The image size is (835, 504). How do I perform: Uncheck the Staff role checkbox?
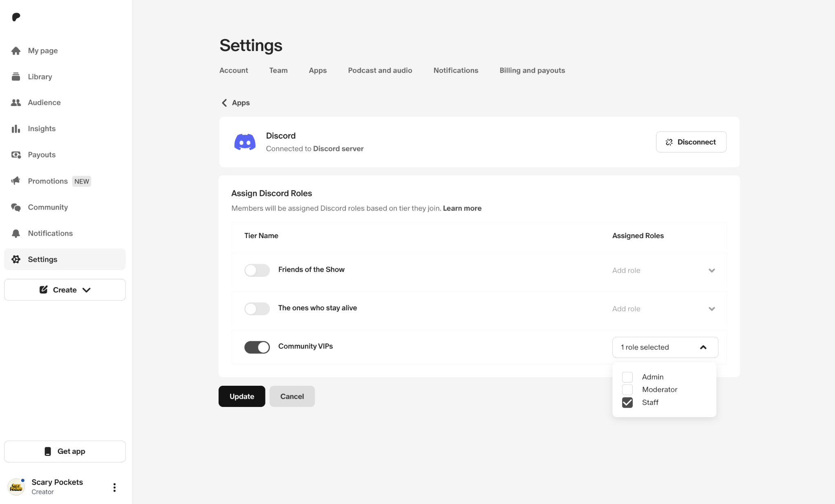coord(627,402)
